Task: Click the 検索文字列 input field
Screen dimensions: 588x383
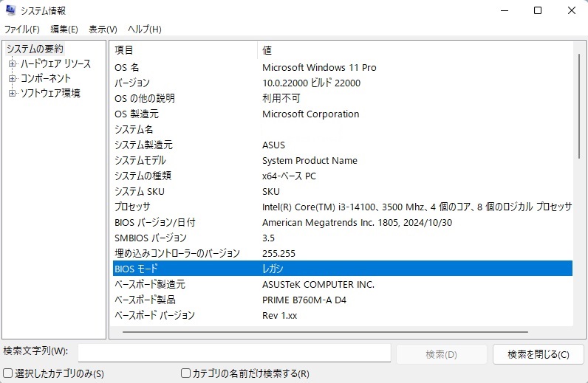Action: coord(234,353)
